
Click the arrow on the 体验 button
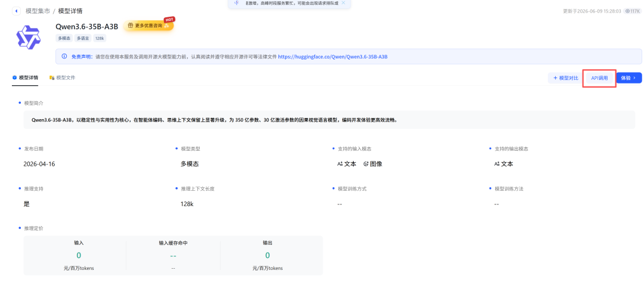634,77
